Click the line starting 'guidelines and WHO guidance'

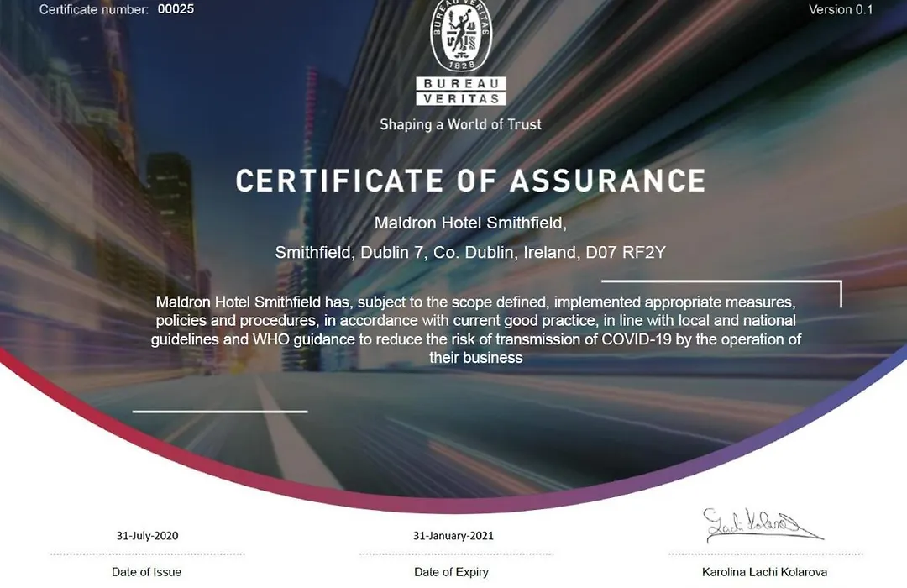point(475,339)
